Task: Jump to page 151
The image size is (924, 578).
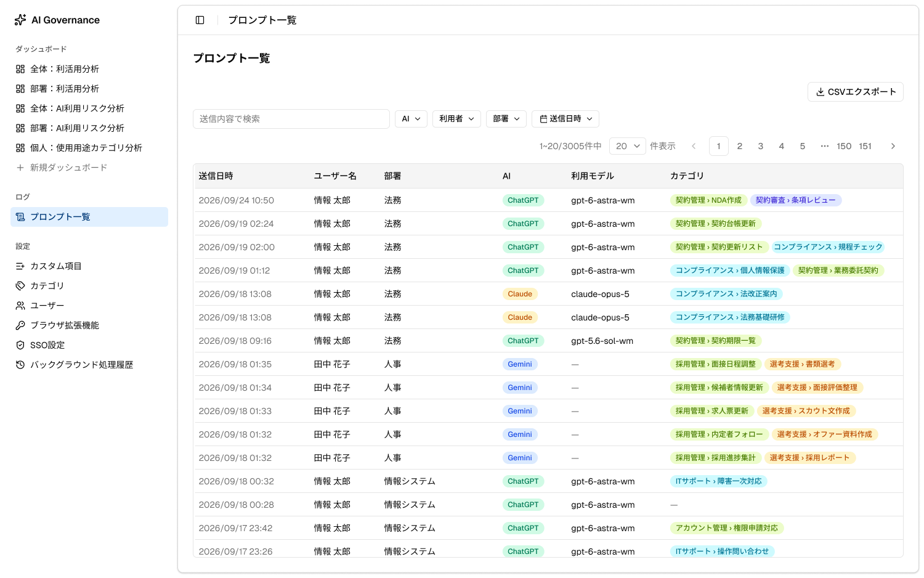Action: point(865,146)
